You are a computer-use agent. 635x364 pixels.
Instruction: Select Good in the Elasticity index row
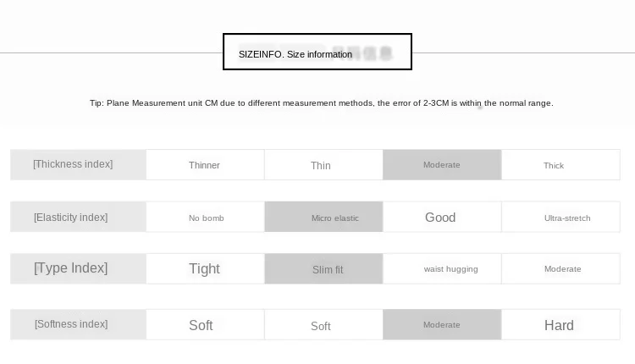click(442, 217)
